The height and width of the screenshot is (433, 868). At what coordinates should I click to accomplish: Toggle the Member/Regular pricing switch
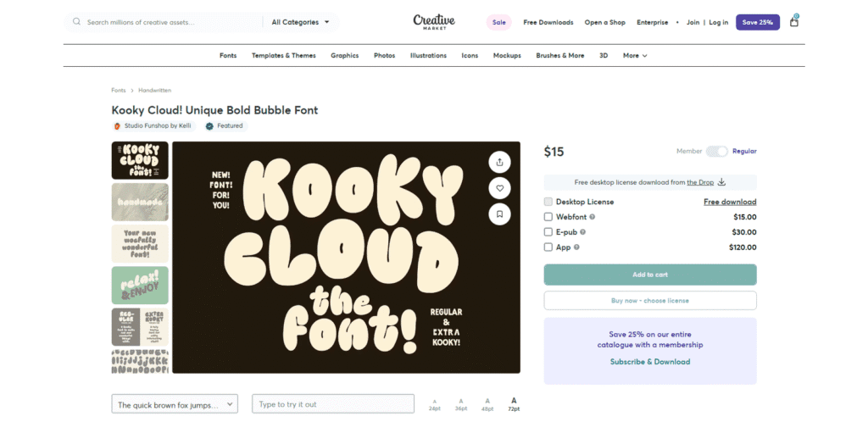coord(717,151)
